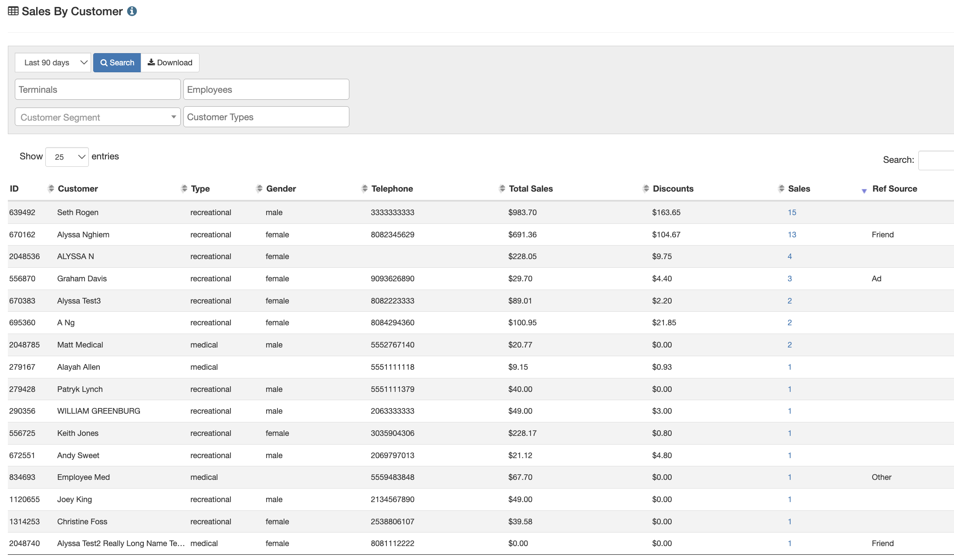This screenshot has width=954, height=560.
Task: Open WILLIAM GREENBURG's 1 sale link
Action: [x=789, y=411]
